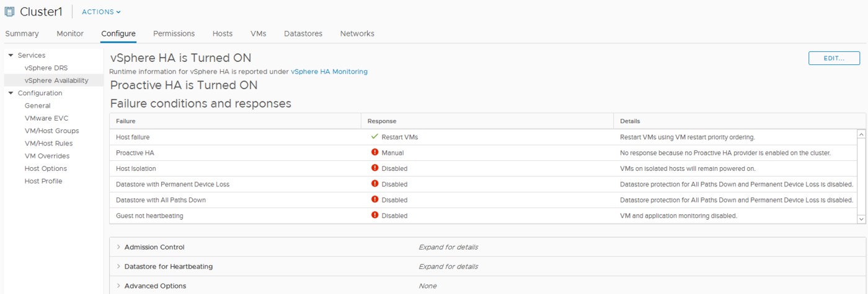Click red alert icon in Host Isolation row
This screenshot has width=868, height=294.
pyautogui.click(x=374, y=168)
